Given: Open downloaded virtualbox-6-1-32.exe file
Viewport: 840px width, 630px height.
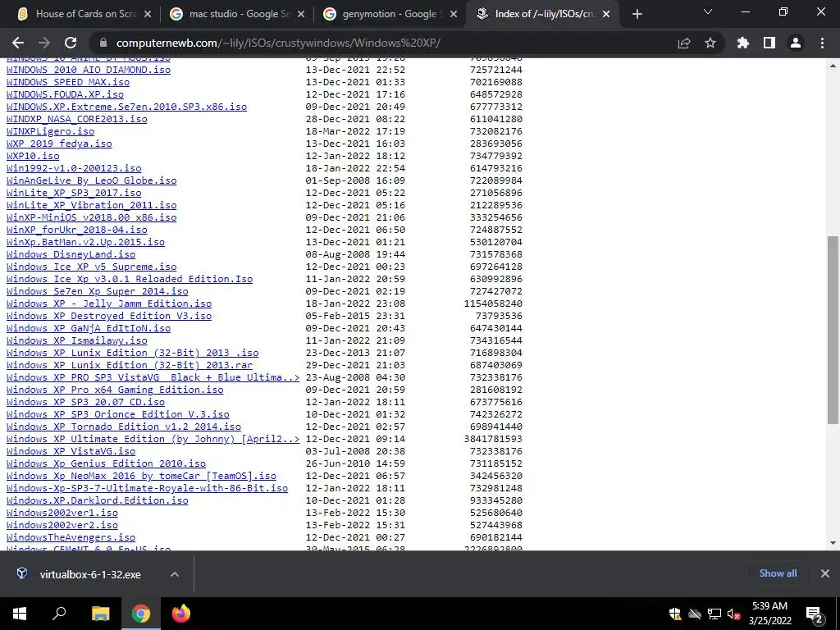Looking at the screenshot, I should point(90,574).
